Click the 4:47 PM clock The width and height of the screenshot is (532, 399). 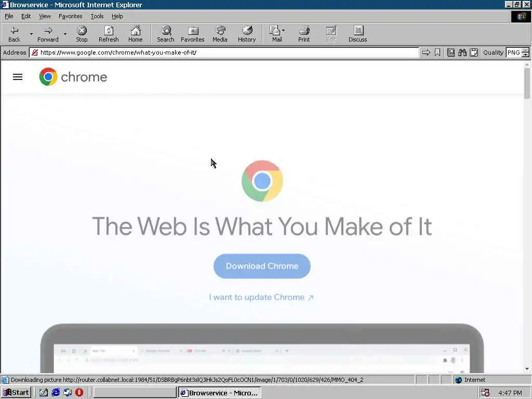pyautogui.click(x=510, y=393)
